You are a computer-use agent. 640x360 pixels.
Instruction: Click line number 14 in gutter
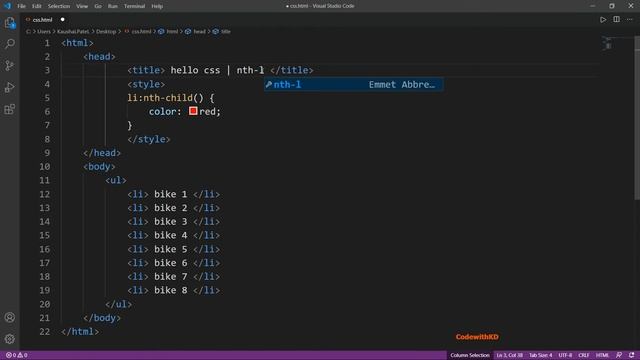tap(45, 222)
